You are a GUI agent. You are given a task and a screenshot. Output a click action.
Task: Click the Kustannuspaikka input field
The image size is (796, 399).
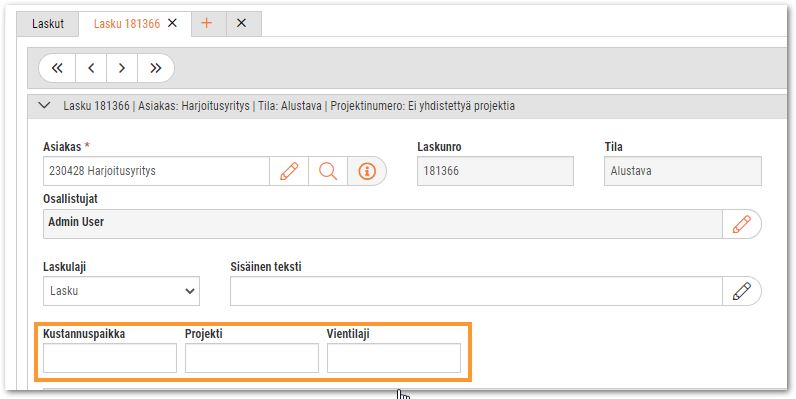coord(110,358)
